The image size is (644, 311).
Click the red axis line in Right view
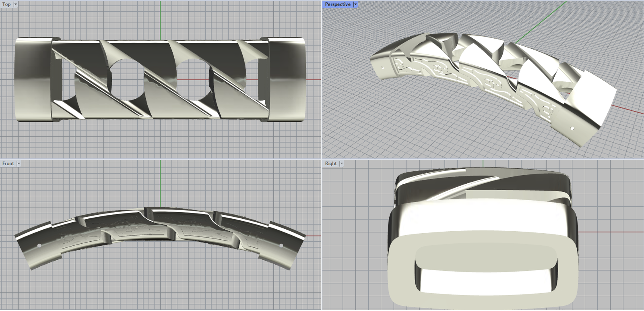(612, 232)
